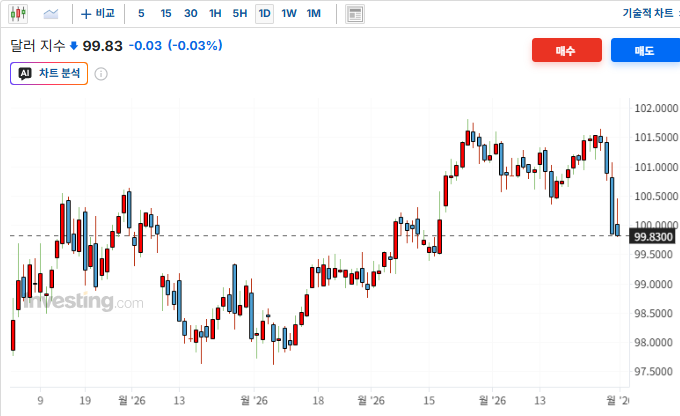Click the 98.5000 price axis label

653,313
